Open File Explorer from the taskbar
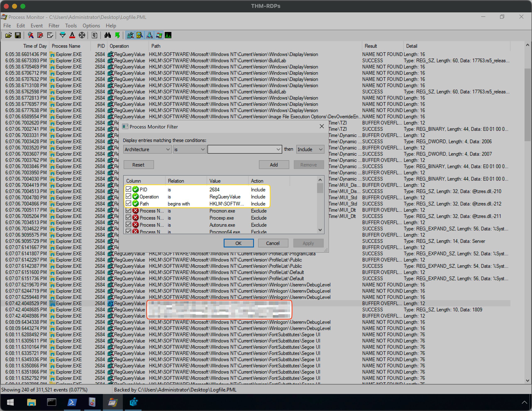This screenshot has height=411, width=532. pos(31,402)
